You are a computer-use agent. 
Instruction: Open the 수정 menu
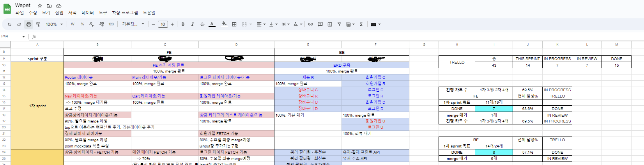pyautogui.click(x=33, y=13)
